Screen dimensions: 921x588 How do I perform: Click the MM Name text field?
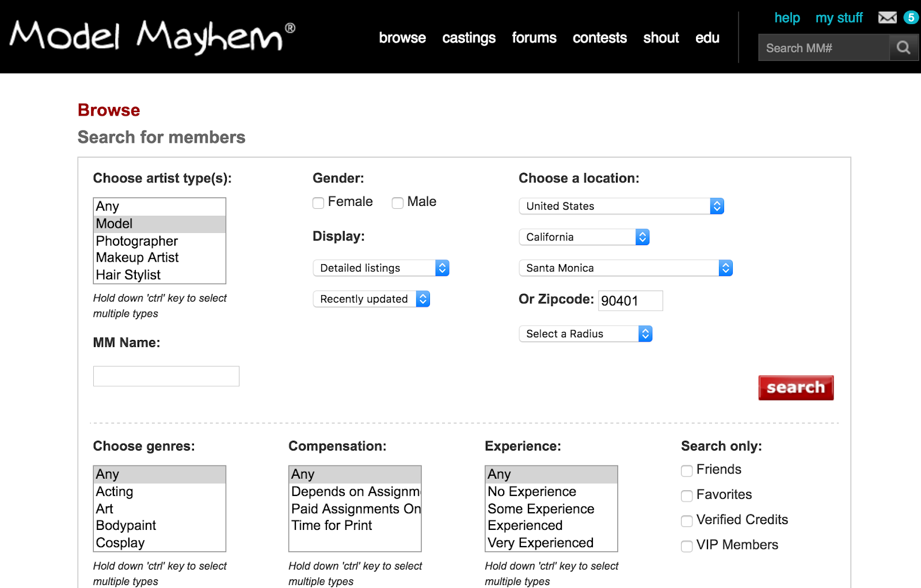tap(166, 376)
